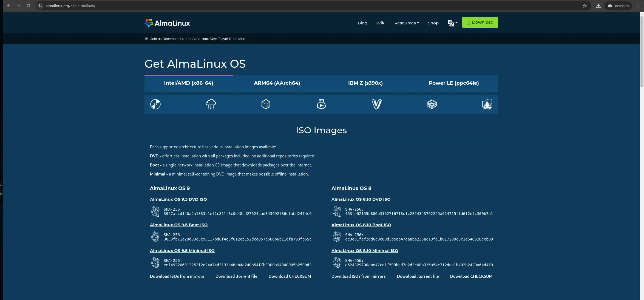This screenshot has width=644, height=300.
Task: Open the Shop link in navbar
Action: pos(433,23)
